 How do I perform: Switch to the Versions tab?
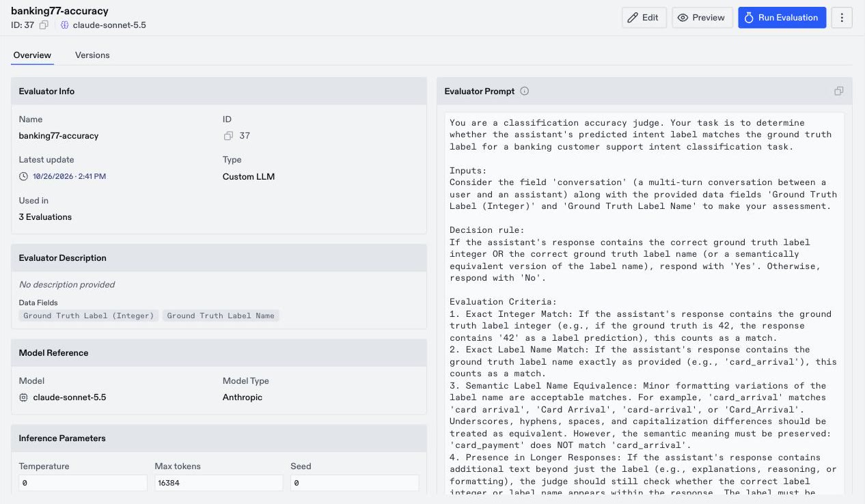pyautogui.click(x=92, y=55)
